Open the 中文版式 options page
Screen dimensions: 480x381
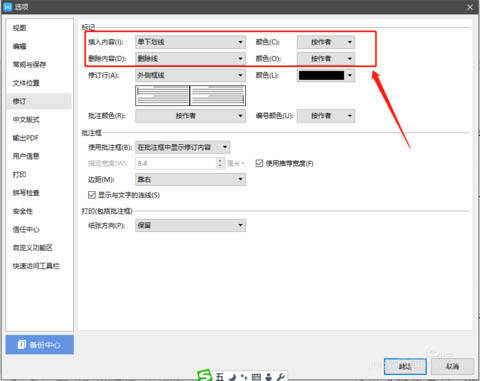[26, 120]
